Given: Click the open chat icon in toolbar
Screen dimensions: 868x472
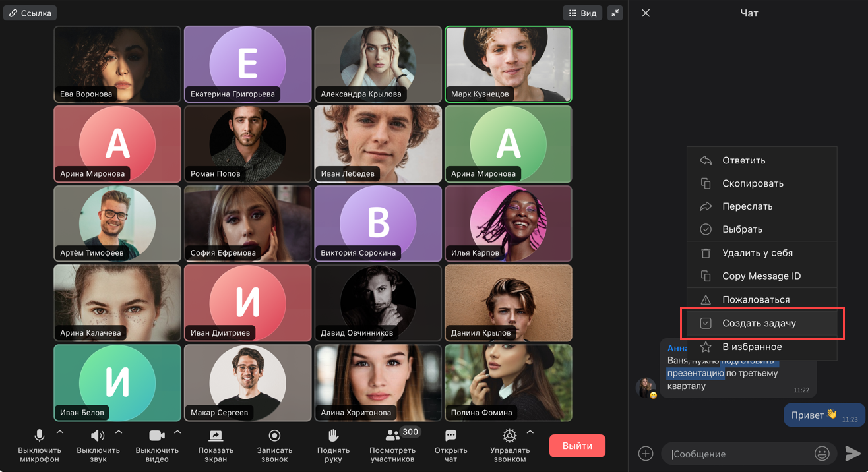Looking at the screenshot, I should pos(450,436).
